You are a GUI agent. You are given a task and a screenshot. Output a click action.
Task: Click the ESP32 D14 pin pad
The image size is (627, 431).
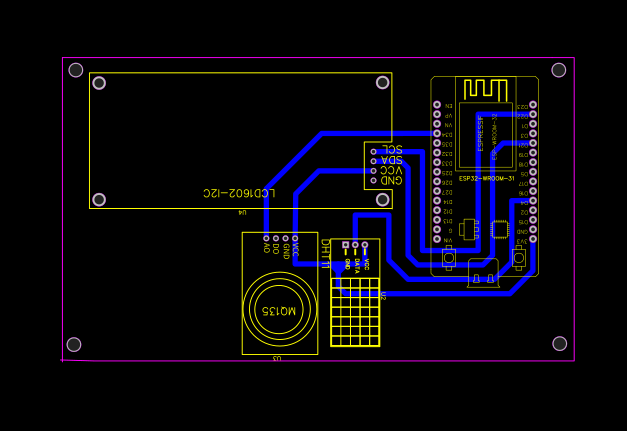437,201
